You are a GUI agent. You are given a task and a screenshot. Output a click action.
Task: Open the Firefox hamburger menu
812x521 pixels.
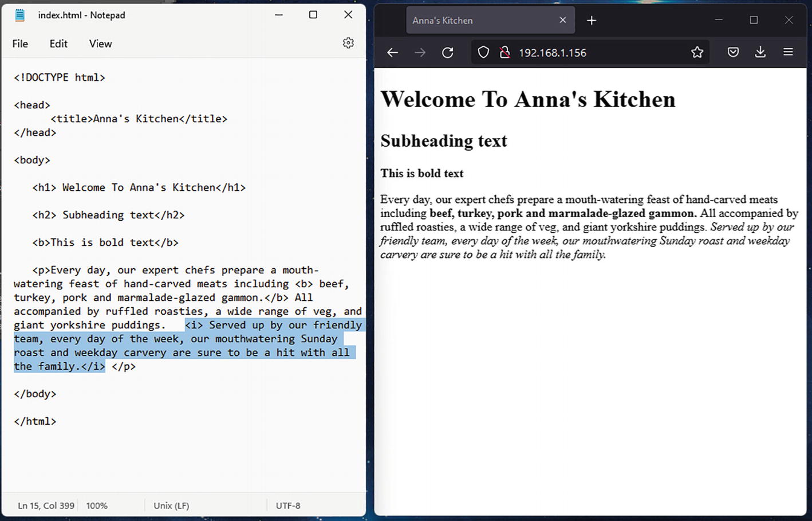tap(788, 53)
